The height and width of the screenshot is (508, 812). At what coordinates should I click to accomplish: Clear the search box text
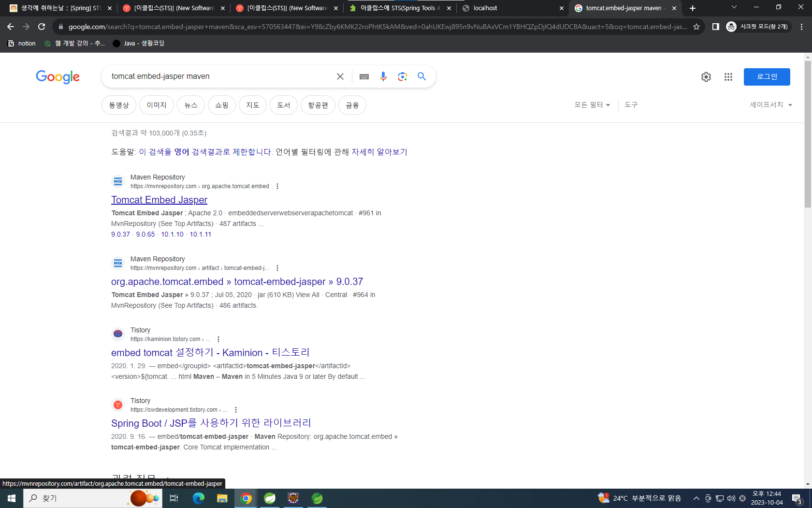[340, 76]
